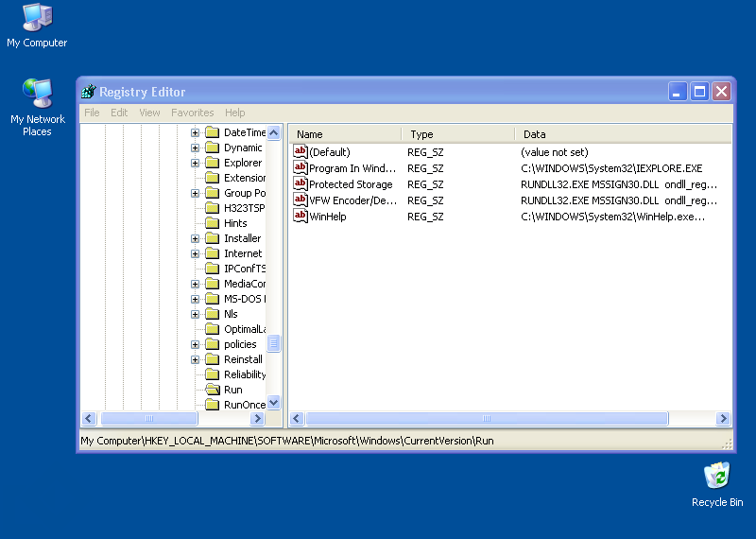Expand the DateTime key
Image resolution: width=756 pixels, height=539 pixels.
tap(195, 132)
